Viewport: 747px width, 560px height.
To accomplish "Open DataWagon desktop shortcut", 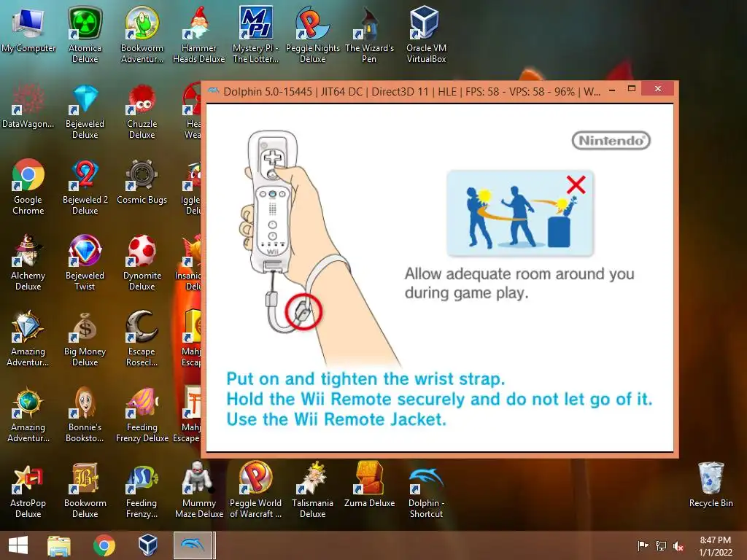I will coord(28,106).
